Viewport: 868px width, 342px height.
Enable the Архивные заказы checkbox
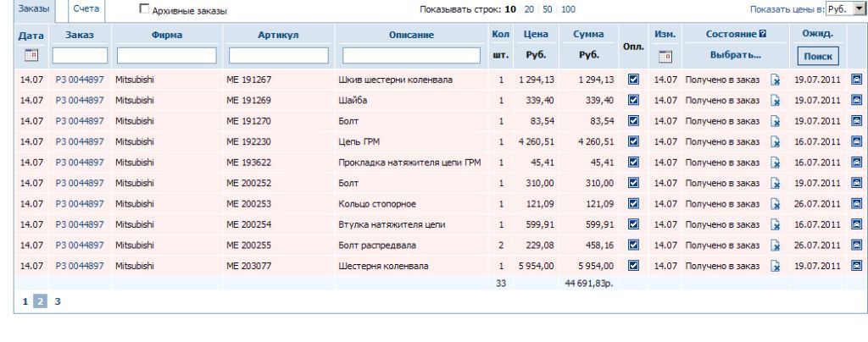(x=145, y=10)
